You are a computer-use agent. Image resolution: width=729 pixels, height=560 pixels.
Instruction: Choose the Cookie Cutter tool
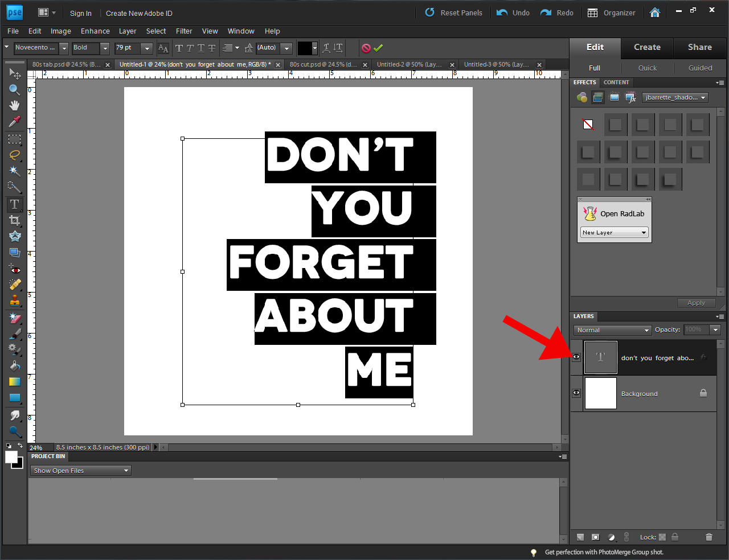tap(14, 236)
